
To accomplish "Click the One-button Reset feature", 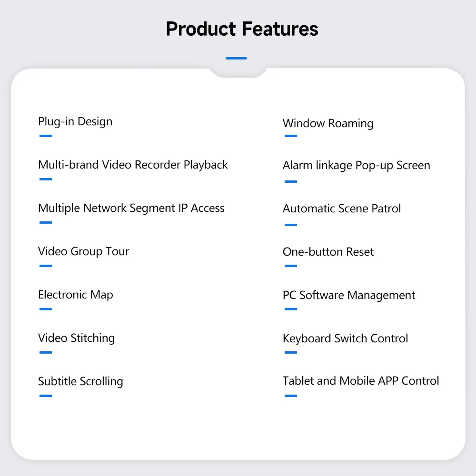I will pyautogui.click(x=328, y=252).
